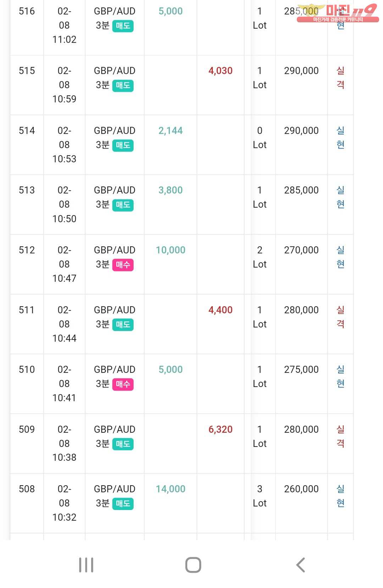Click the 10,000 profit in row 512
The image size is (383, 588).
pos(171,250)
